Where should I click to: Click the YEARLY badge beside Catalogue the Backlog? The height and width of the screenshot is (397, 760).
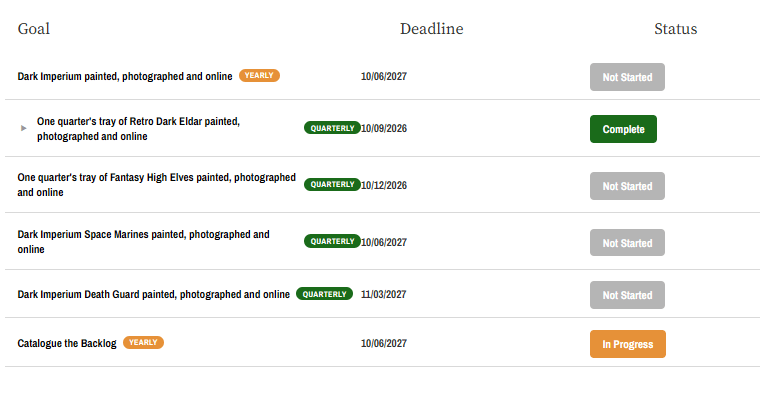pyautogui.click(x=143, y=343)
